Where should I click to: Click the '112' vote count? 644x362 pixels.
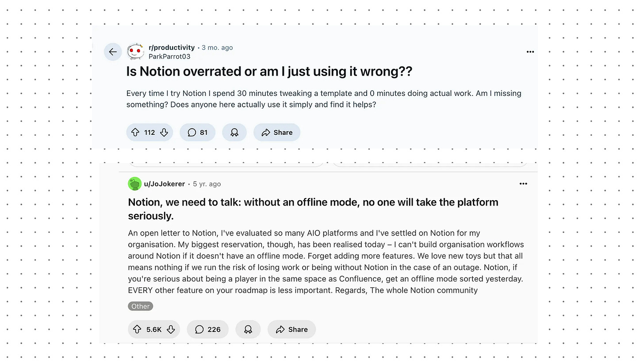pos(149,133)
